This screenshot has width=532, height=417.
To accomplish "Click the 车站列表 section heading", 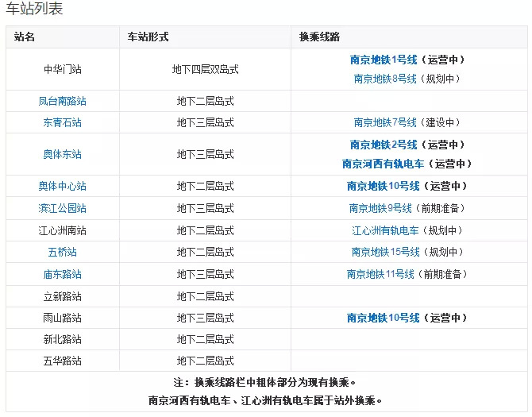I will [34, 9].
